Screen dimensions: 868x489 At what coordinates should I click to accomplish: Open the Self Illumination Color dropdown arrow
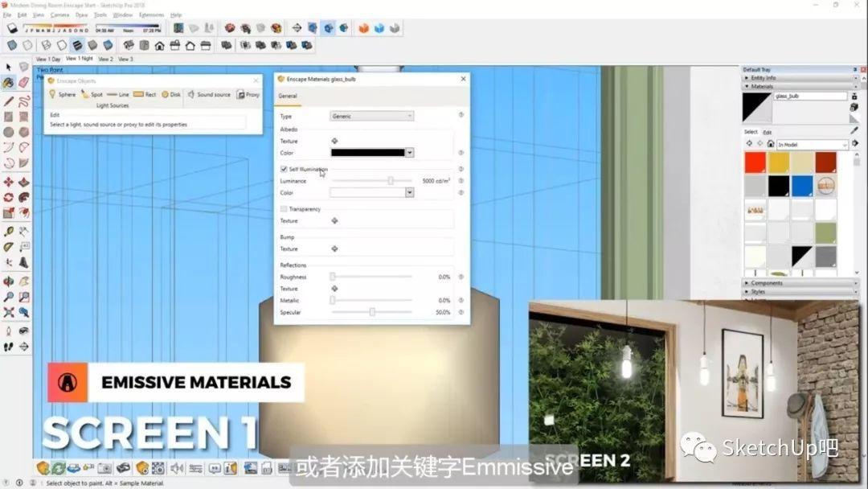click(x=410, y=193)
